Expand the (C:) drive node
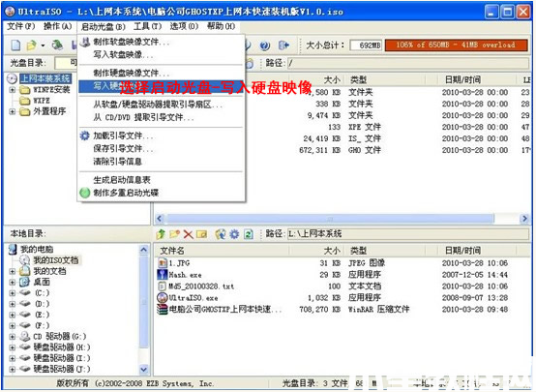The height and width of the screenshot is (392, 536). click(x=13, y=293)
